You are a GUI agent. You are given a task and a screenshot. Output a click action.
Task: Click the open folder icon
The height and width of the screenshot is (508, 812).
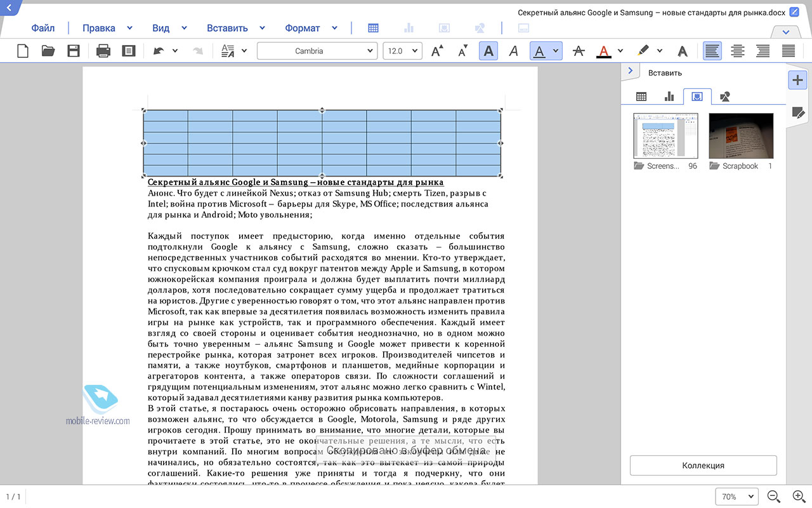(48, 51)
